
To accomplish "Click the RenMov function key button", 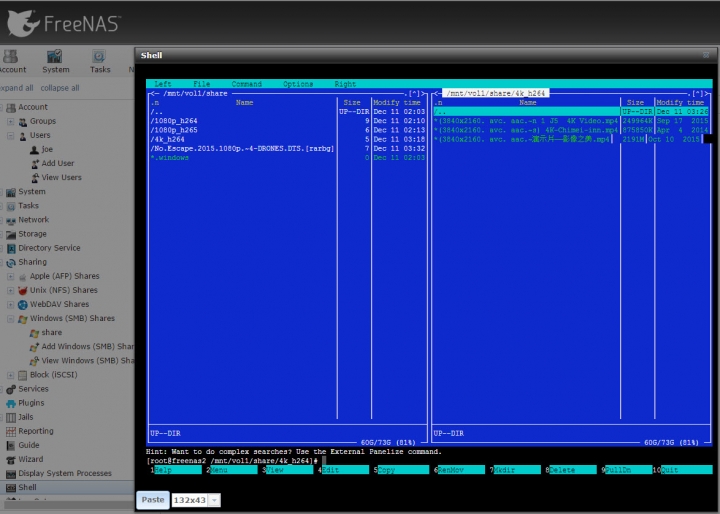I will (x=461, y=470).
